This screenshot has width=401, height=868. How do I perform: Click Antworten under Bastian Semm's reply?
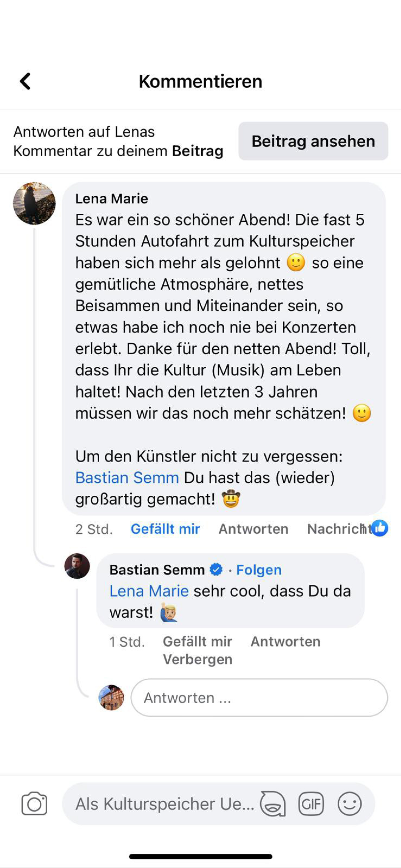pyautogui.click(x=285, y=641)
